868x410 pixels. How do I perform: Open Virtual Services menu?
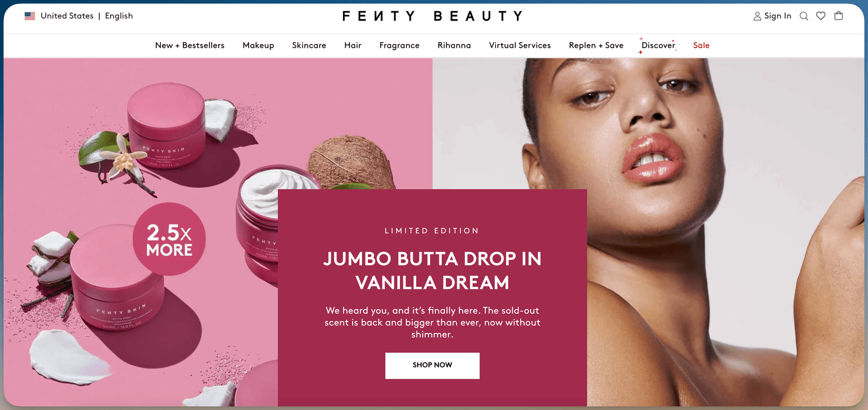click(x=520, y=45)
